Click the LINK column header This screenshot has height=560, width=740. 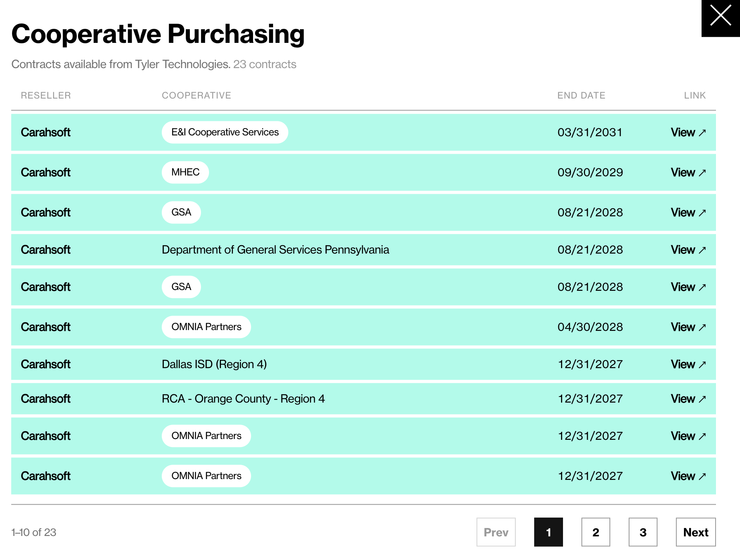[695, 95]
